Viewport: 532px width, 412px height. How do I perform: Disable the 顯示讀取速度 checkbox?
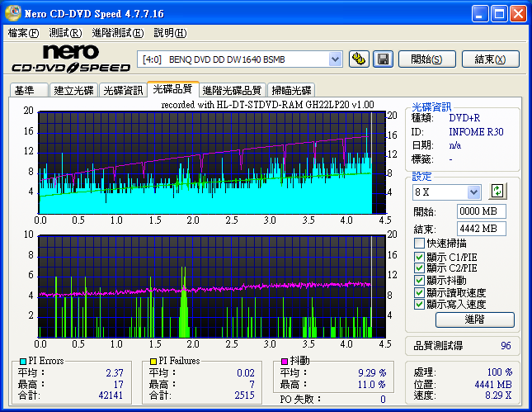(x=420, y=293)
